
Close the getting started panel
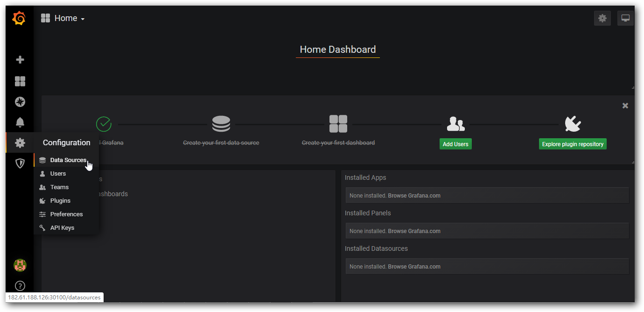tap(625, 106)
